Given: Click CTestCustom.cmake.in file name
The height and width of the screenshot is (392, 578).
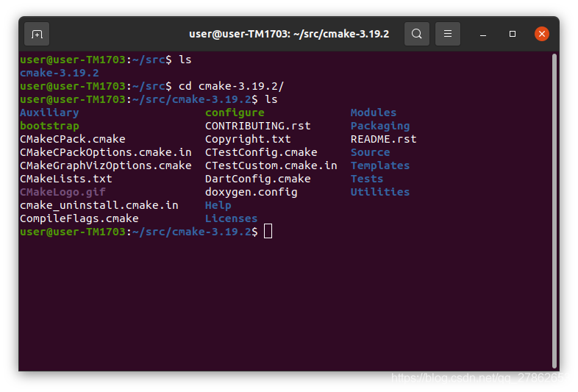Looking at the screenshot, I should pyautogui.click(x=271, y=165).
